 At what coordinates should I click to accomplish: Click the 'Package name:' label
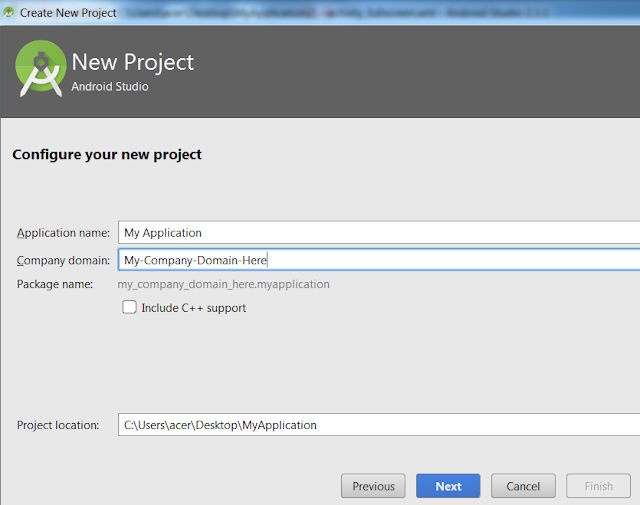pyautogui.click(x=55, y=284)
